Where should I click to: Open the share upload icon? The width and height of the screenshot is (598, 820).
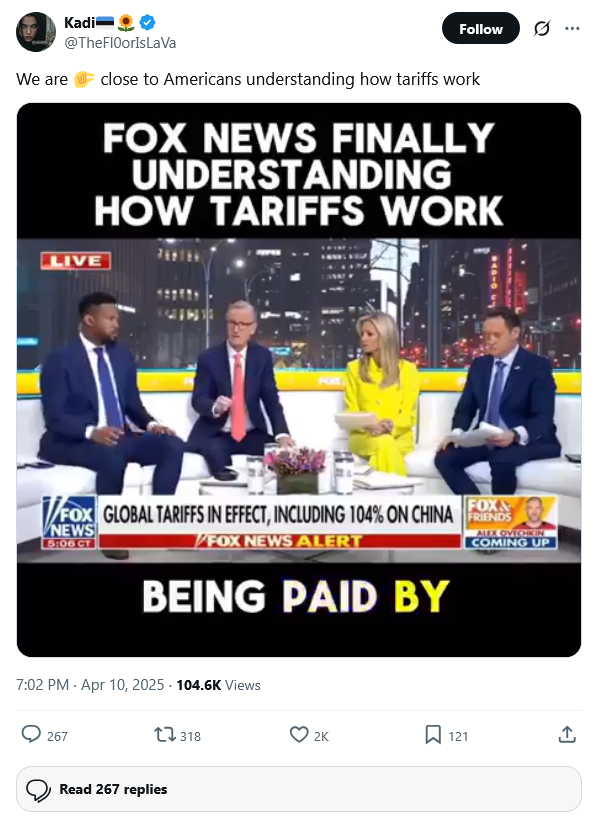coord(567,734)
